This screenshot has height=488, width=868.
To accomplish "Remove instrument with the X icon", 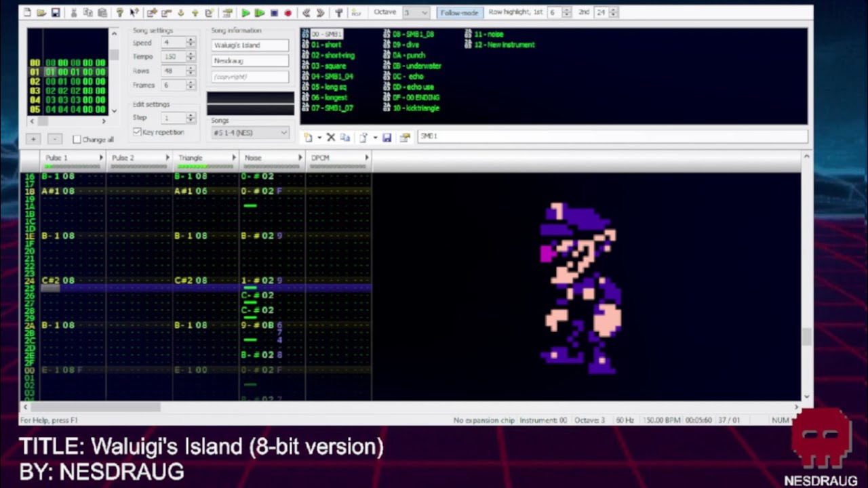I will point(331,138).
